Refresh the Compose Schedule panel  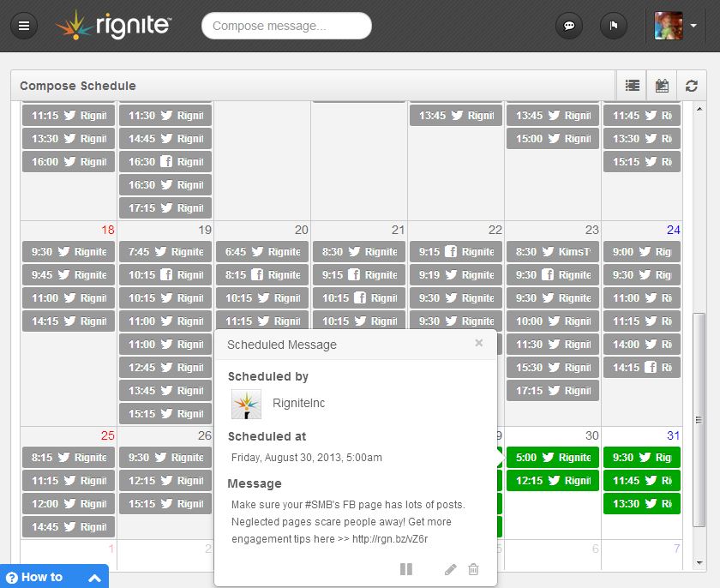tap(692, 86)
